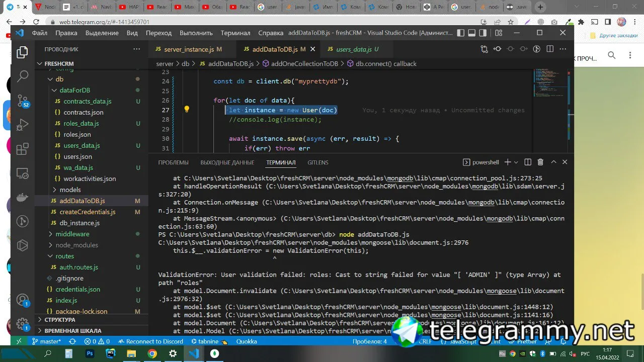Open the Docker view in the activity bar
The height and width of the screenshot is (362, 644).
coord(22,198)
